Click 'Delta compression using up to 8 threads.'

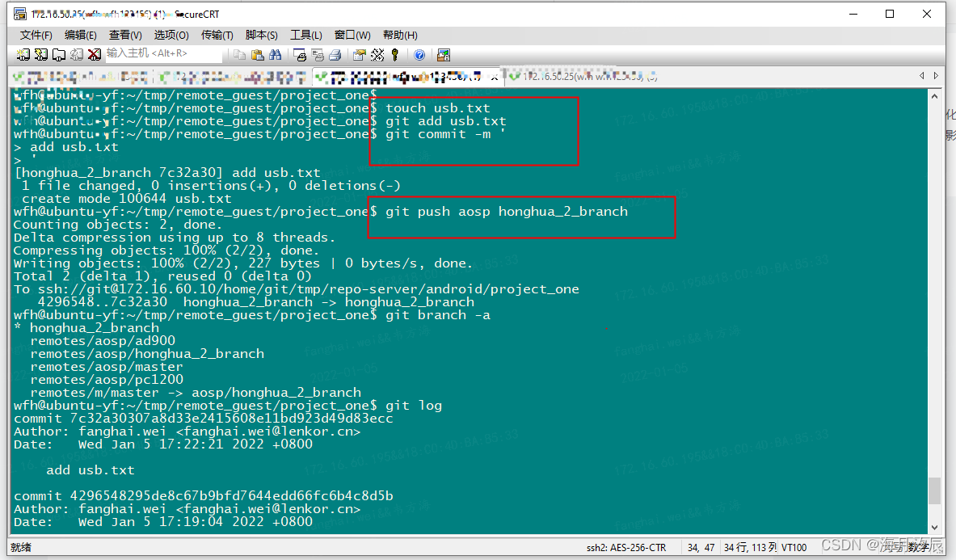point(175,237)
